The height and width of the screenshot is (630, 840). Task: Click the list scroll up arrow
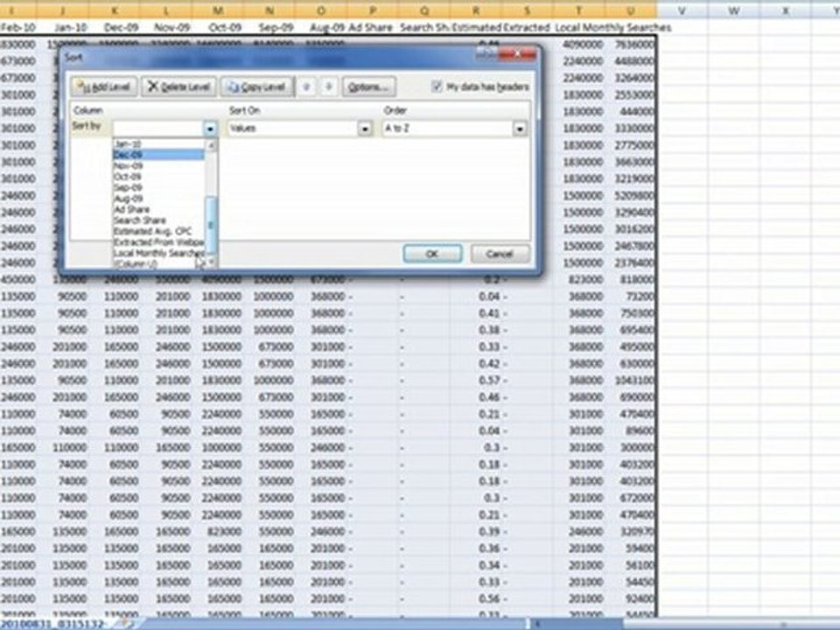[x=211, y=145]
